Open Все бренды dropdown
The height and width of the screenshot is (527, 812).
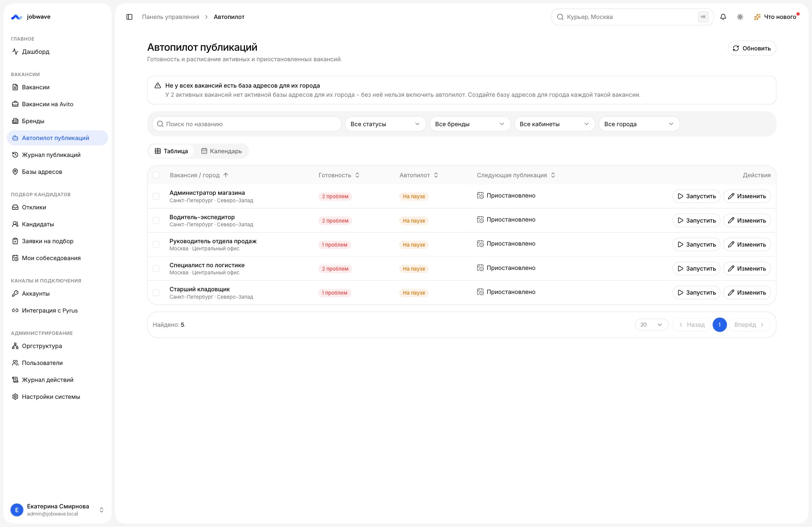[x=470, y=124]
